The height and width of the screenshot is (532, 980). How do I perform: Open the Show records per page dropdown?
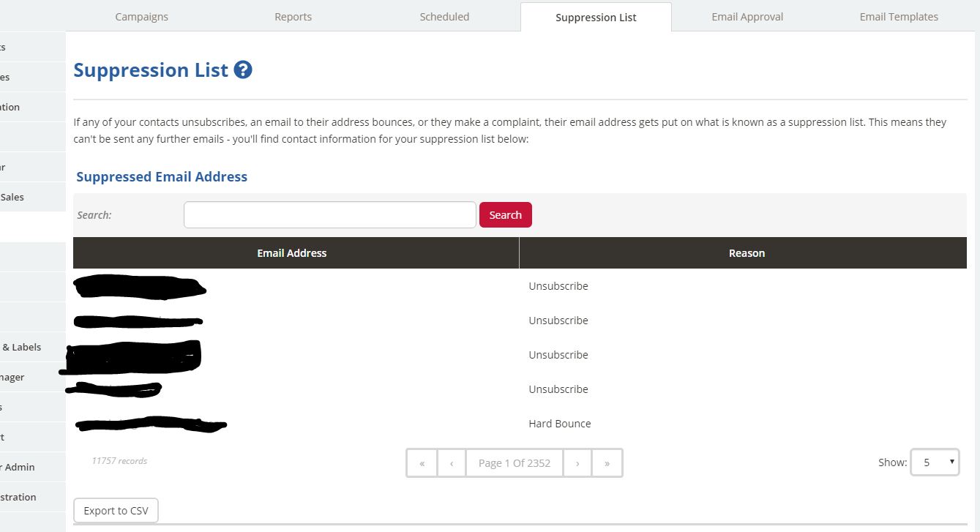tap(935, 462)
